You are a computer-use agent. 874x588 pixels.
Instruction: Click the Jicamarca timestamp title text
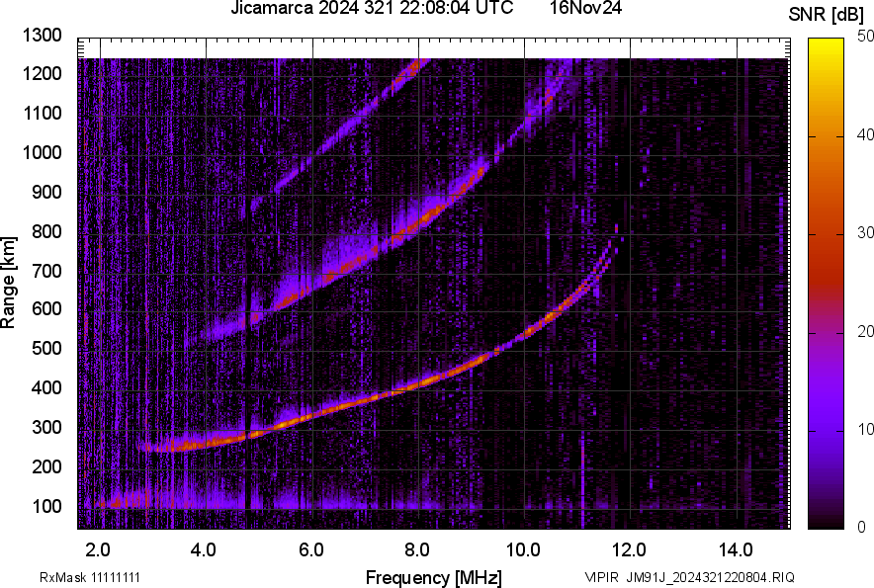point(372,7)
